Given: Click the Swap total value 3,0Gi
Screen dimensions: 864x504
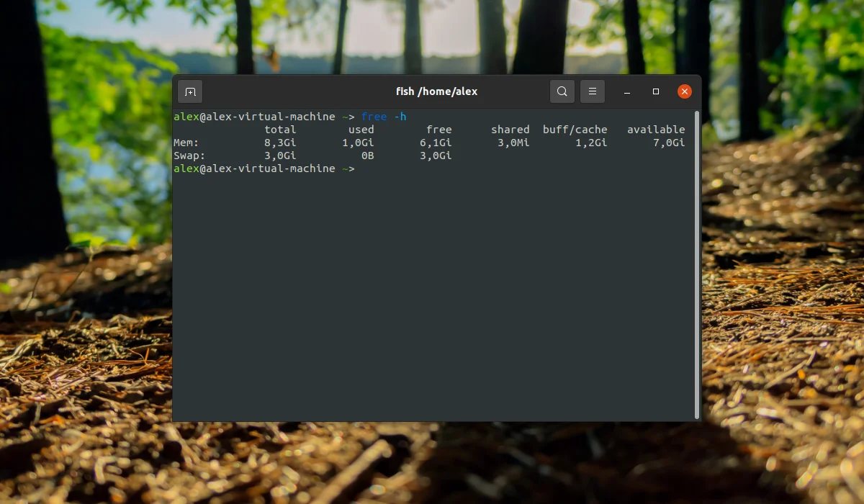Looking at the screenshot, I should 280,156.
